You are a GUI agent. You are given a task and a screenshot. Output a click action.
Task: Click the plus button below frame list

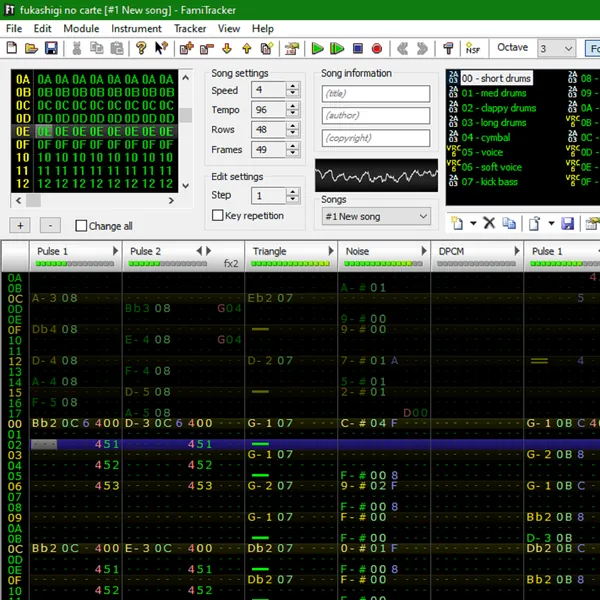click(x=20, y=226)
